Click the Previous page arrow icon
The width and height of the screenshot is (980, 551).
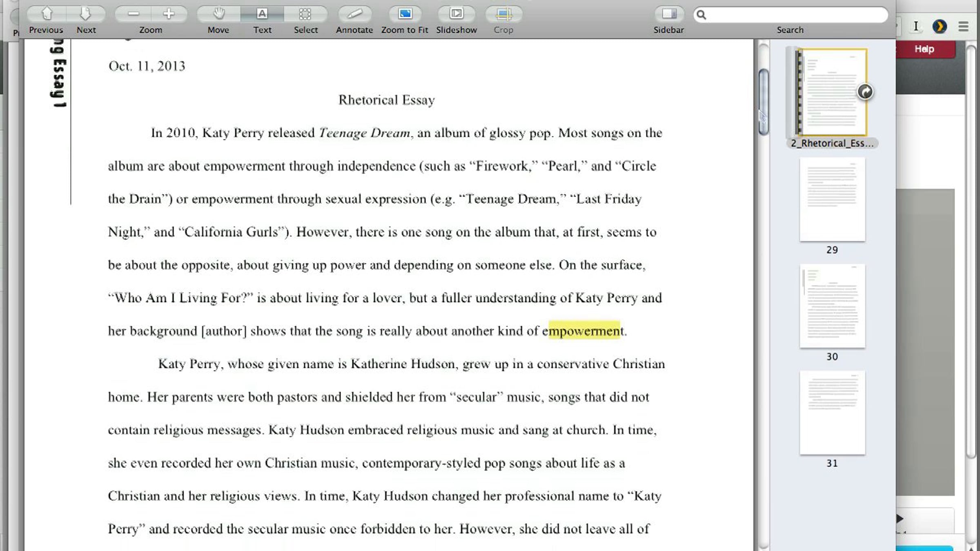pos(47,14)
